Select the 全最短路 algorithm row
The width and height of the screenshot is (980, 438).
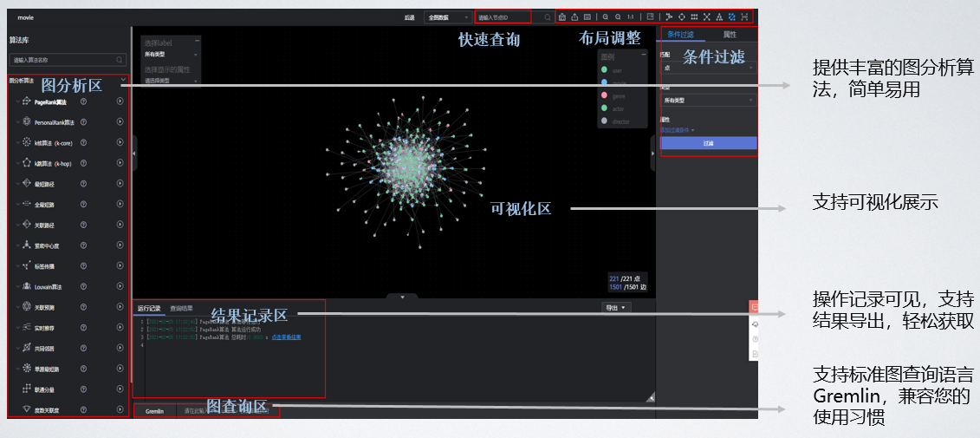pyautogui.click(x=68, y=204)
